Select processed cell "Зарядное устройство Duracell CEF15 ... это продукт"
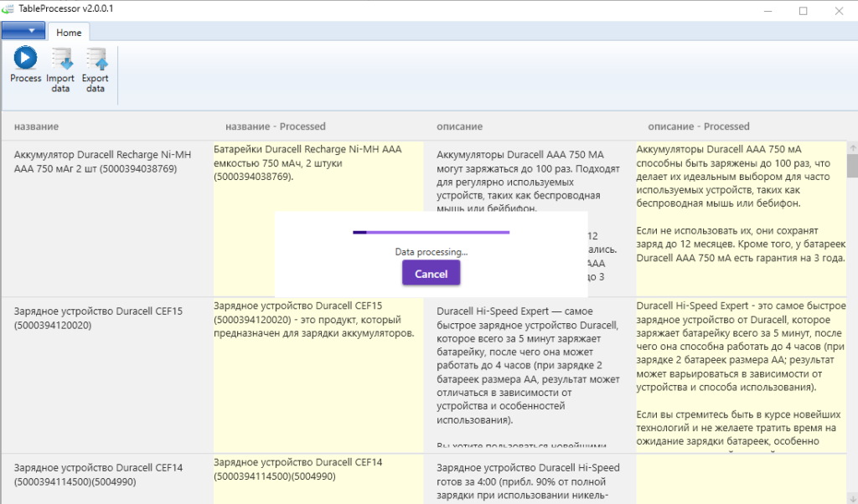 (318, 376)
